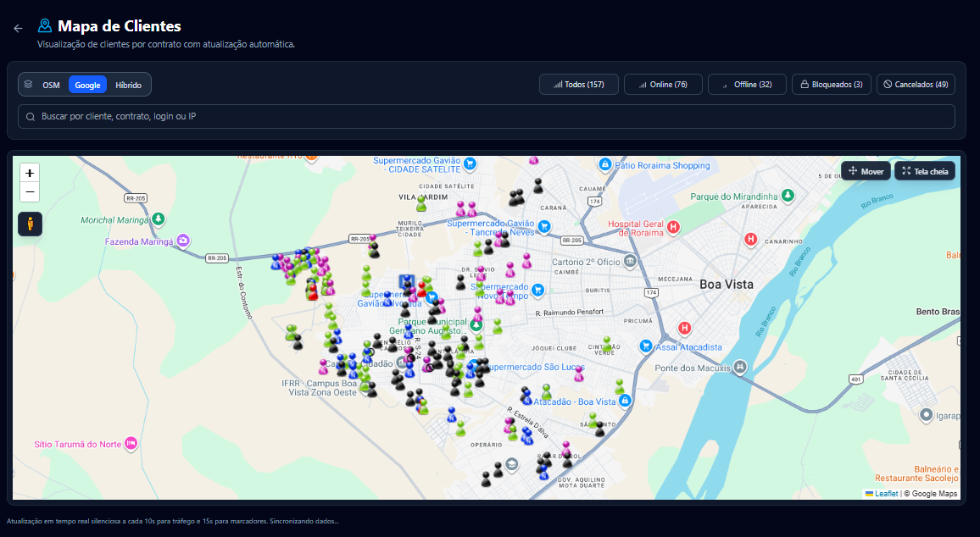Viewport: 980px width, 537px height.
Task: Click the Fazenda Maringá camera icon
Action: tap(182, 241)
